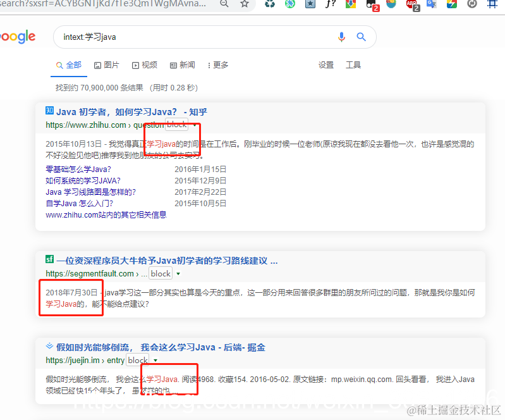Open sitelink '如何系统的学习JAVA?'

pos(83,180)
